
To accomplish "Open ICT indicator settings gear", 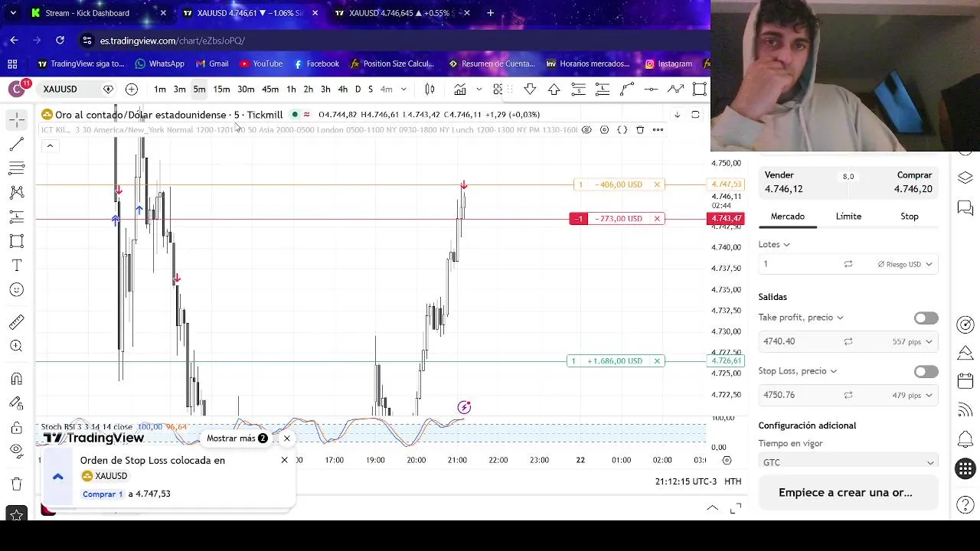I will [x=604, y=130].
